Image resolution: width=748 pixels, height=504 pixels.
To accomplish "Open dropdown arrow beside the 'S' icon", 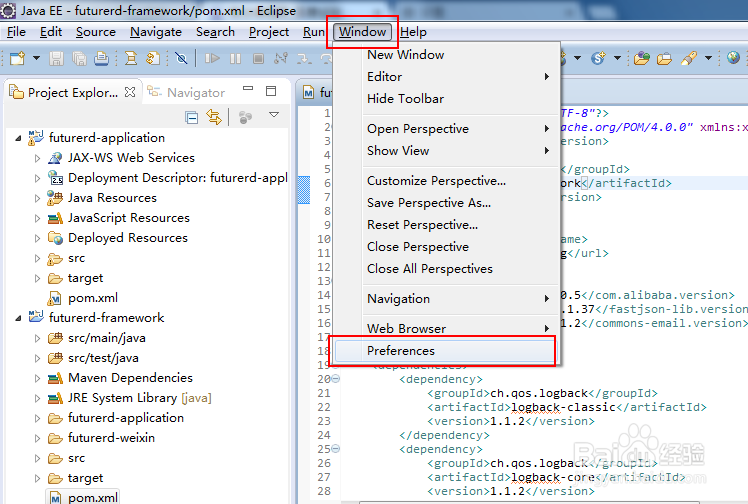I will pyautogui.click(x=617, y=58).
